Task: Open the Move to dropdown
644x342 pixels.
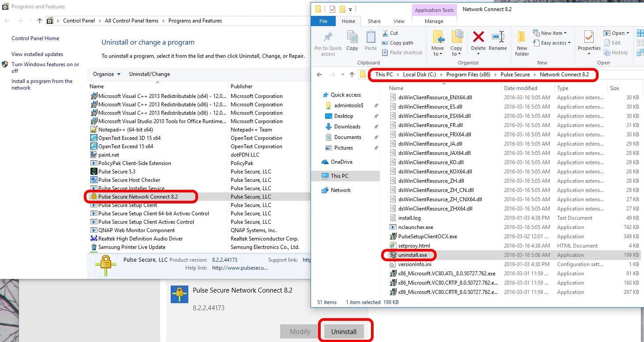Action: pos(438,51)
